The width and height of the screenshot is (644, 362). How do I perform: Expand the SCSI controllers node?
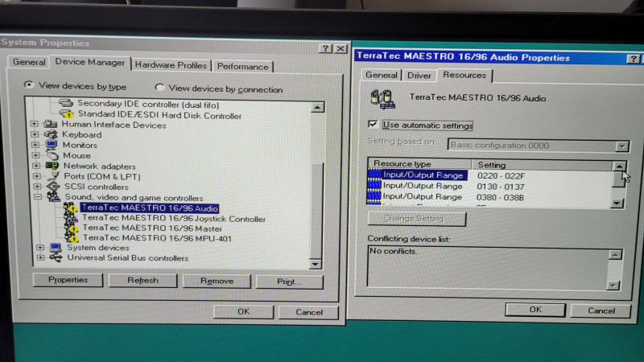pyautogui.click(x=37, y=187)
